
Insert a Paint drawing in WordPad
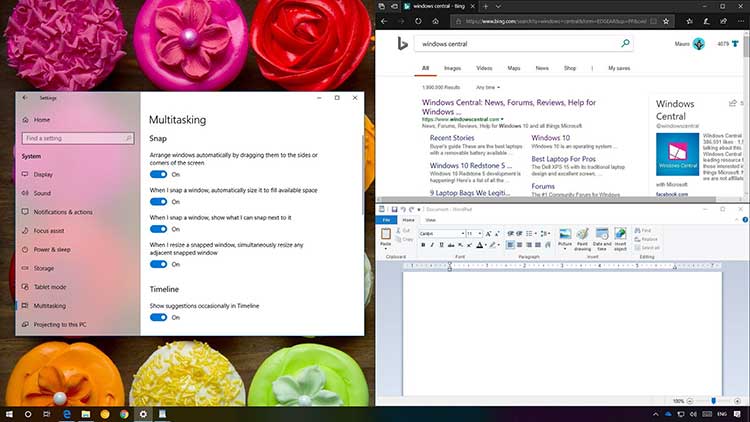click(x=583, y=239)
